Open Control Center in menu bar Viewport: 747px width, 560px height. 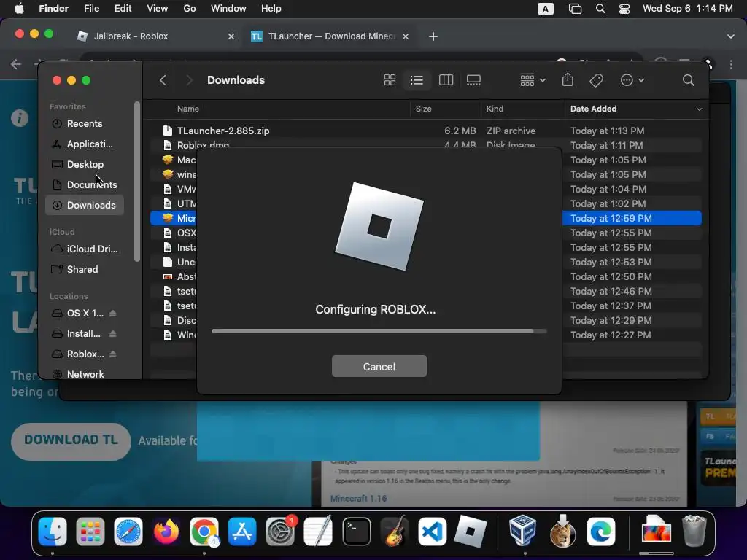[624, 9]
